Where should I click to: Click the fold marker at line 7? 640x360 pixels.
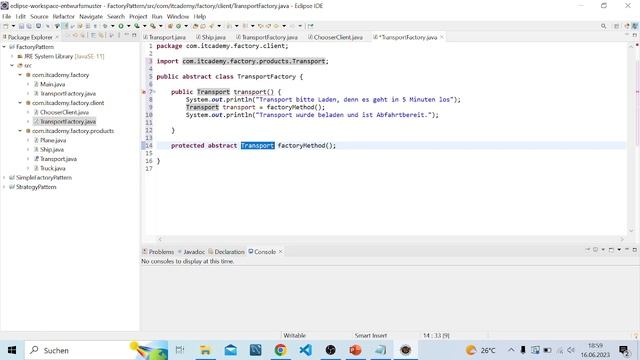point(154,92)
